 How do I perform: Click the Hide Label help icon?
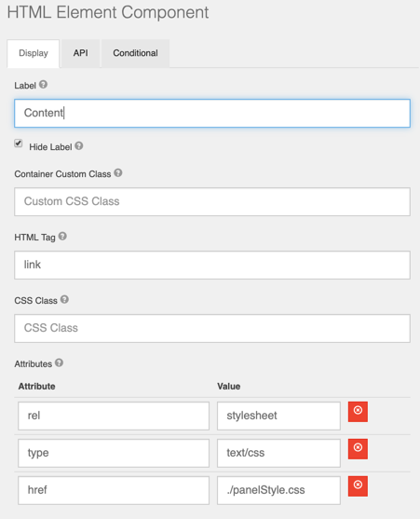[79, 145]
